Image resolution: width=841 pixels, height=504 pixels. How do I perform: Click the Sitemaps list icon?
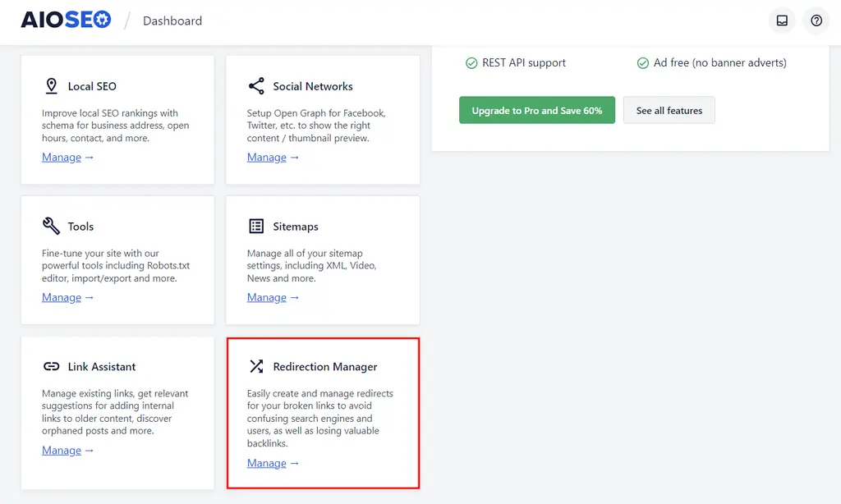[256, 227]
